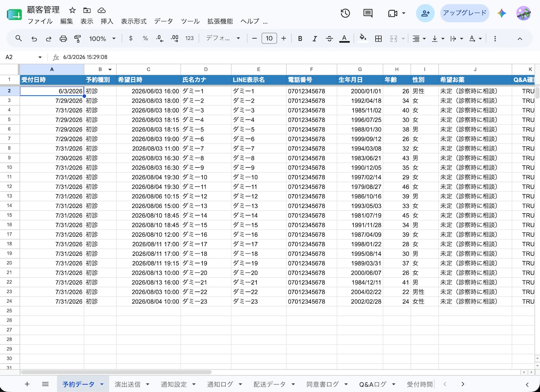Open the name box dropdown arrow
The width and height of the screenshot is (540, 392).
40,57
